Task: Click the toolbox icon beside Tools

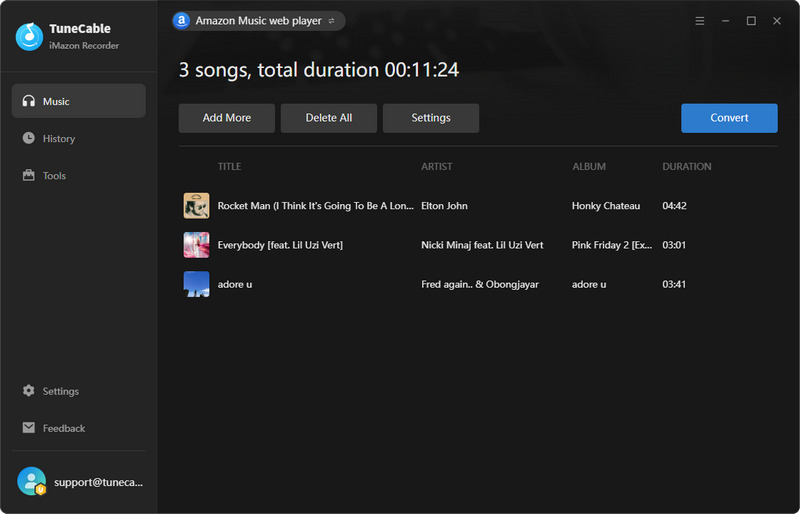Action: point(29,176)
